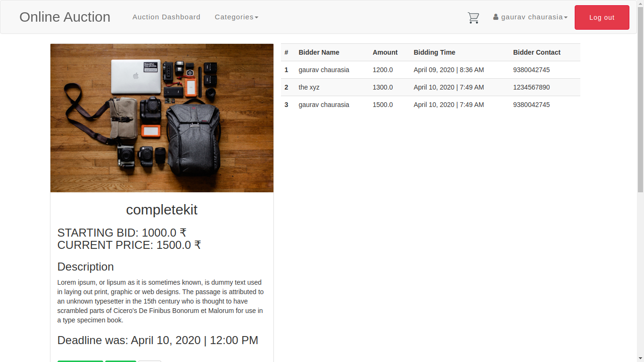Viewport: 644px width, 362px height.
Task: Click the user profile icon beside gaurav chaurasia
Action: tap(495, 17)
